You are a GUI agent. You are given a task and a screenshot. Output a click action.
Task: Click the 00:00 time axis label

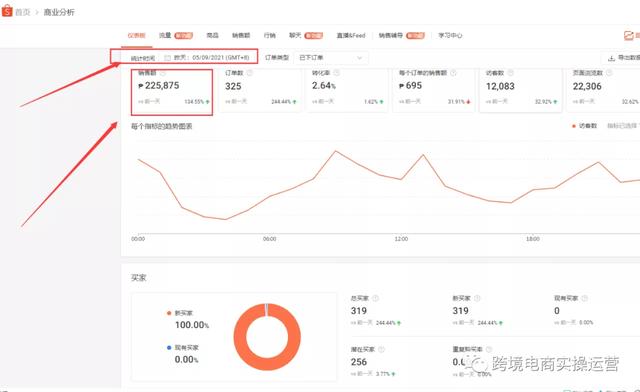click(x=138, y=239)
